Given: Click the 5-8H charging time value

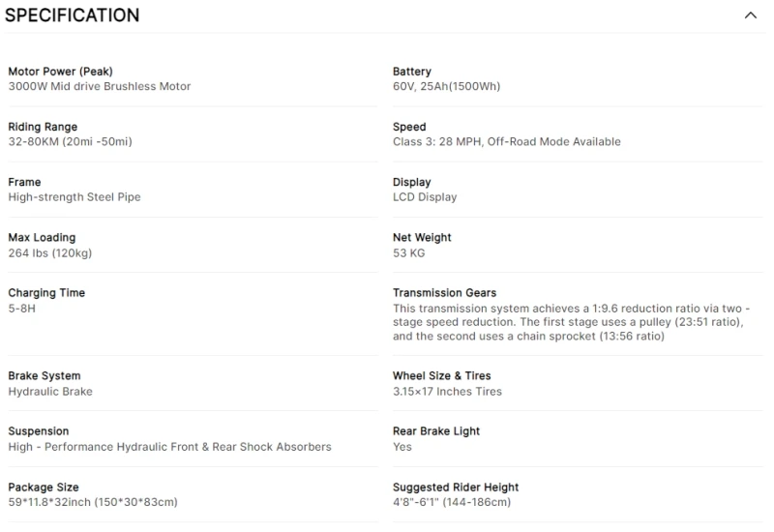Looking at the screenshot, I should click(x=21, y=309).
